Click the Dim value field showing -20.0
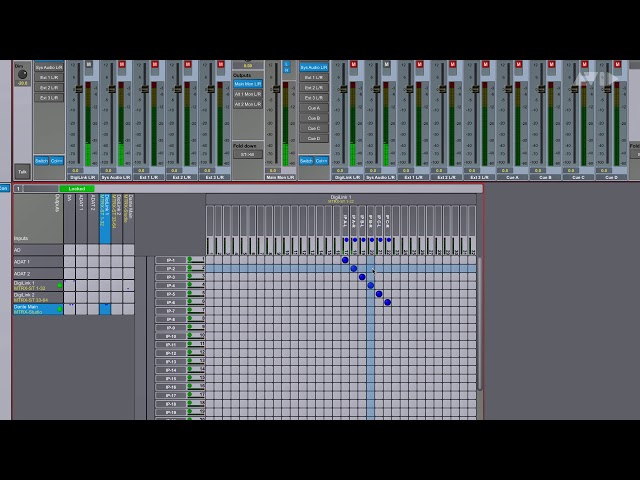 (22, 83)
